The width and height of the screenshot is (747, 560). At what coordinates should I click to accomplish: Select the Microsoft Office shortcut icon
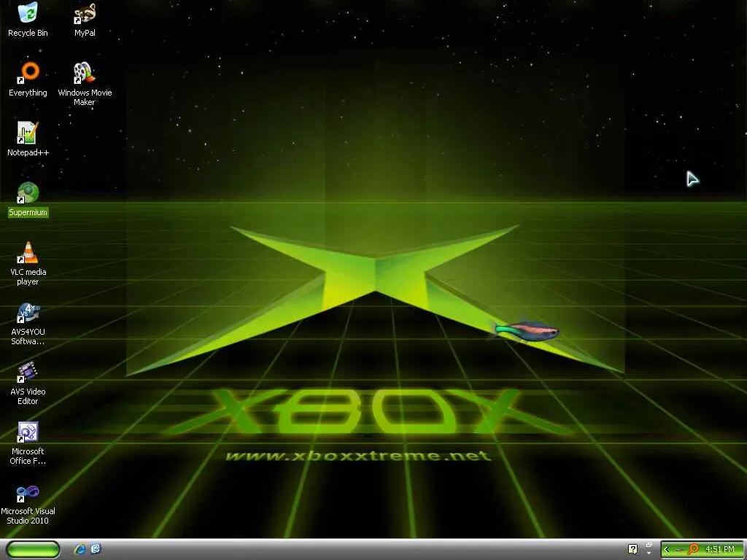pos(28,443)
